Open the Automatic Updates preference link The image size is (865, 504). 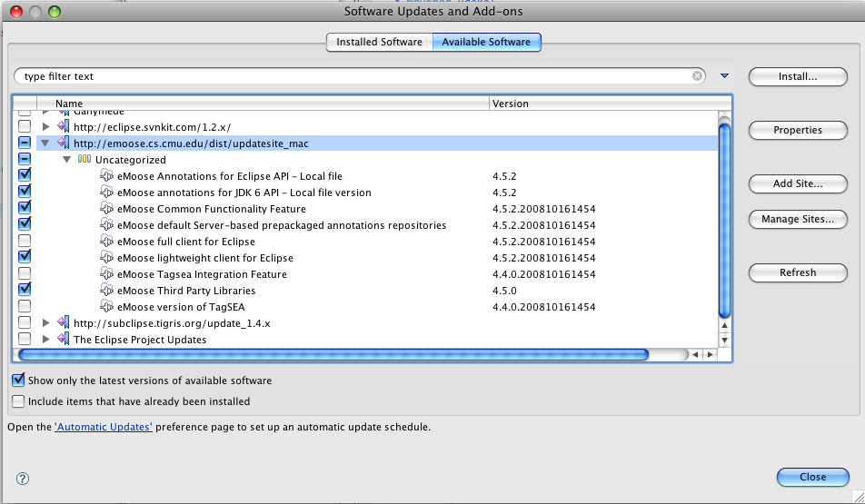tap(104, 427)
